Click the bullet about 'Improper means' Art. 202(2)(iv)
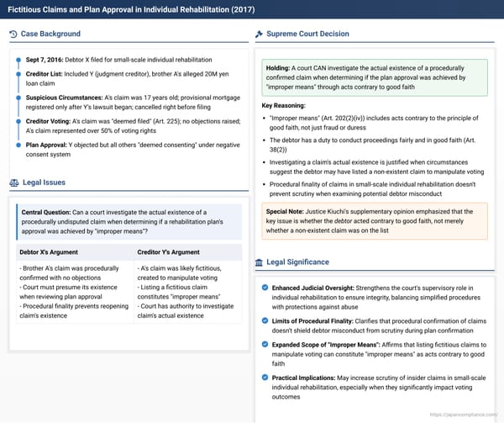Image resolution: width=504 pixels, height=423 pixels. click(x=374, y=123)
